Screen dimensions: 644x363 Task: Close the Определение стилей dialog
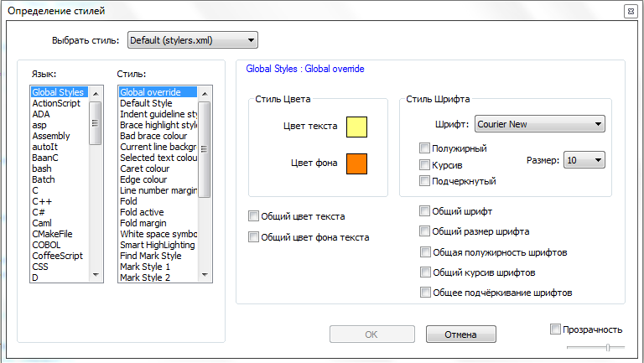[x=630, y=11]
